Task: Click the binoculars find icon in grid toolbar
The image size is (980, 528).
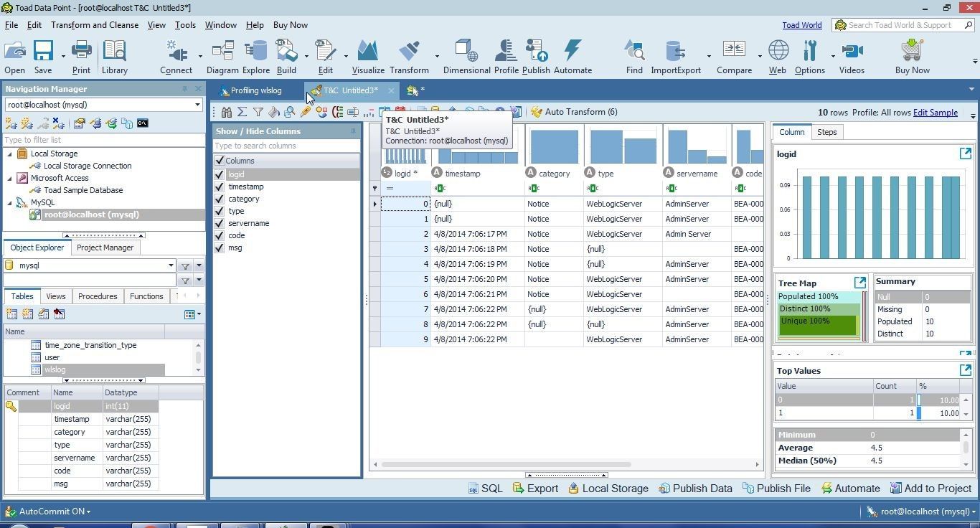Action: pos(227,112)
